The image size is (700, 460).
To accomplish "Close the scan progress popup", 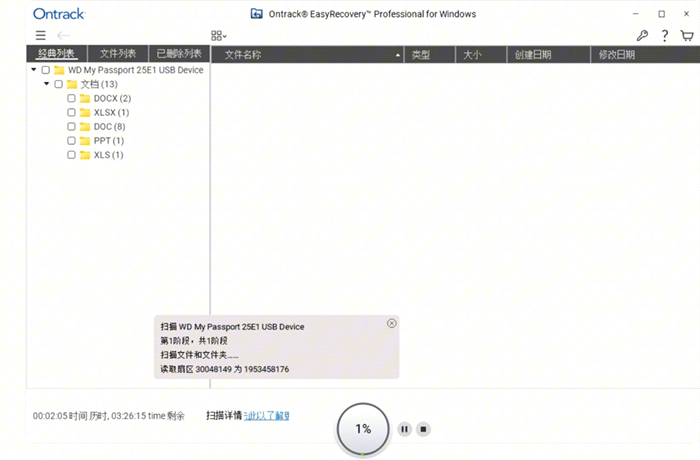I will coord(392,323).
